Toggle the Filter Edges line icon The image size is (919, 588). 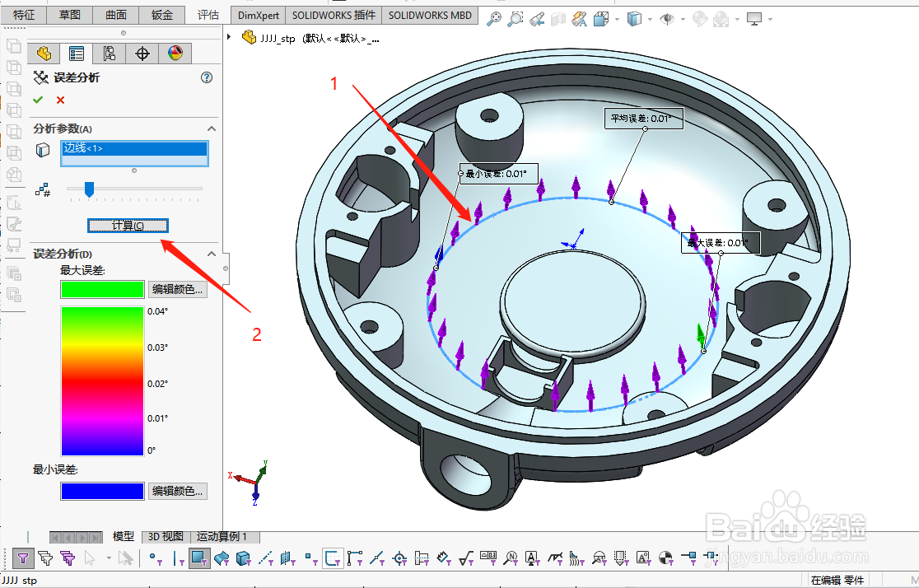[178, 558]
